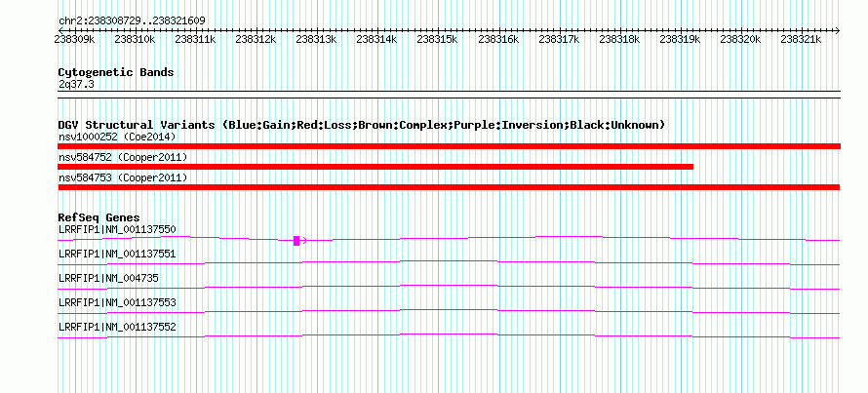Click the magenta exon block on NM_001137550
The height and width of the screenshot is (393, 868).
click(x=296, y=240)
